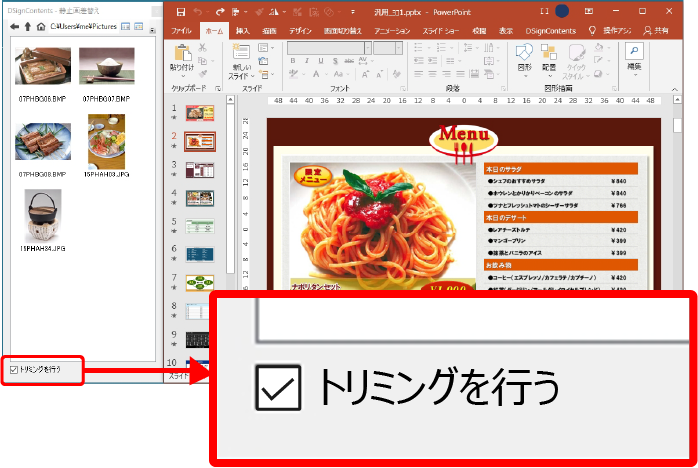The height and width of the screenshot is (468, 698).
Task: Go back with the DSignContents back arrow
Action: point(15,27)
